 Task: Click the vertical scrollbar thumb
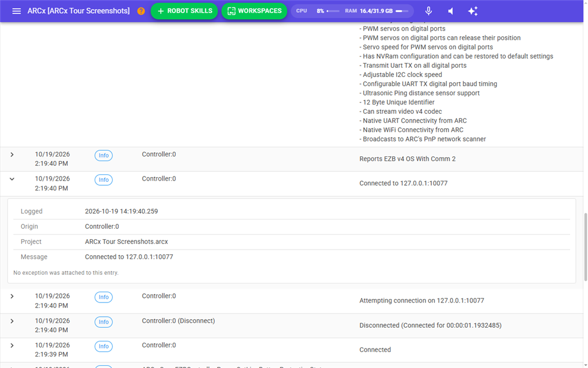585,247
